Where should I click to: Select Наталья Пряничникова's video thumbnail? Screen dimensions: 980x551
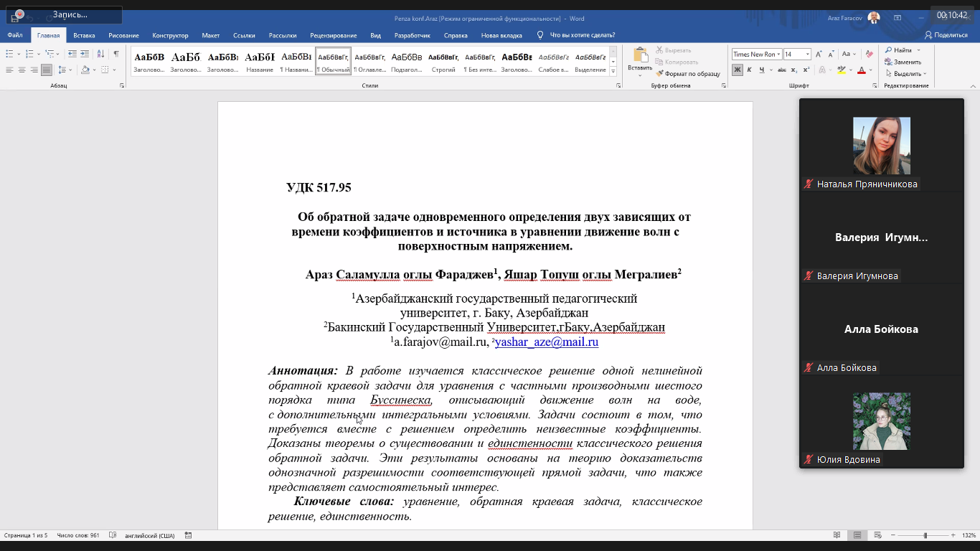[x=881, y=146]
